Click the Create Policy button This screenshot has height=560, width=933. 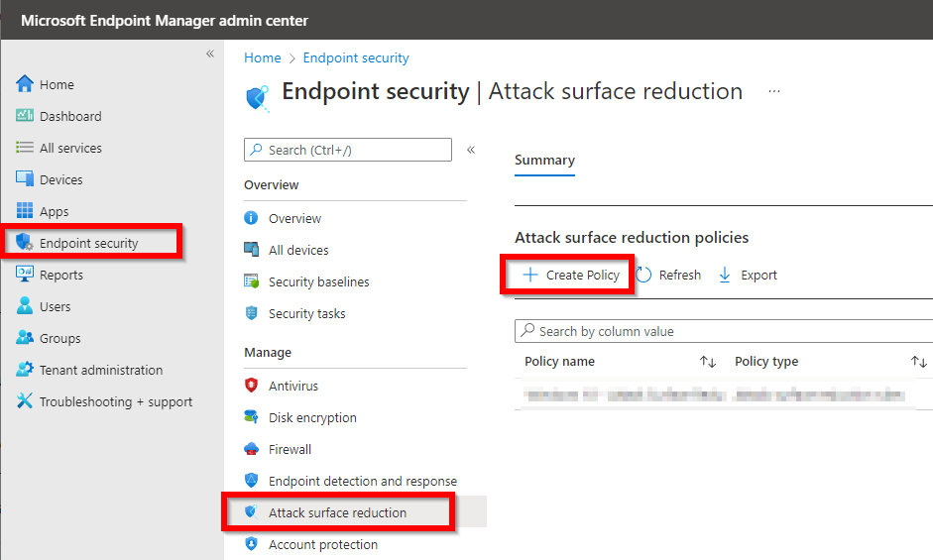tap(571, 275)
